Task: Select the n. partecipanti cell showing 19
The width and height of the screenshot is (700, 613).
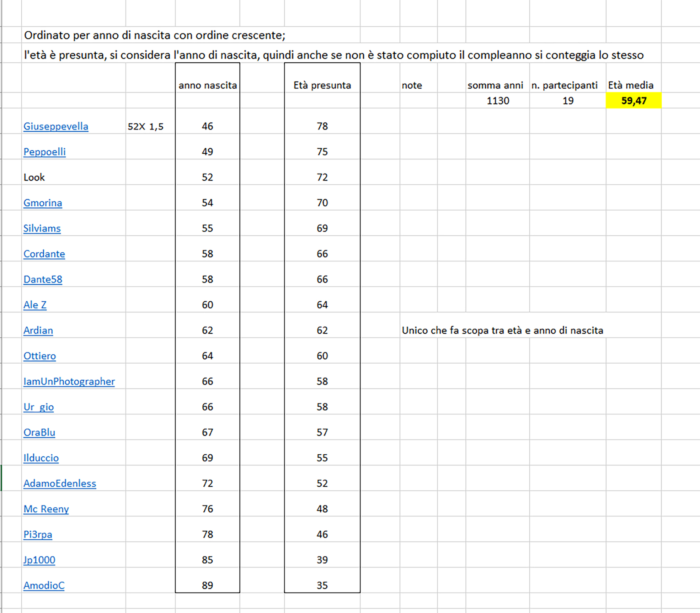Action: 567,101
